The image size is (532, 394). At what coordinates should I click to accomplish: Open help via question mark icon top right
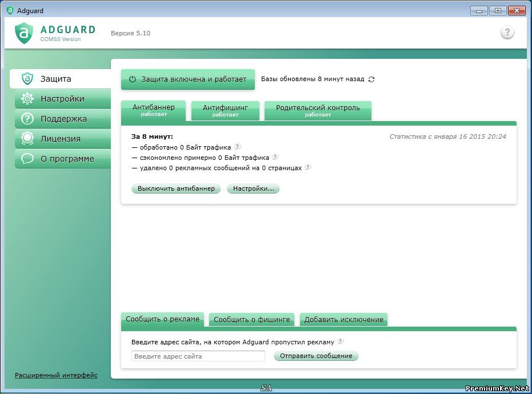(507, 33)
